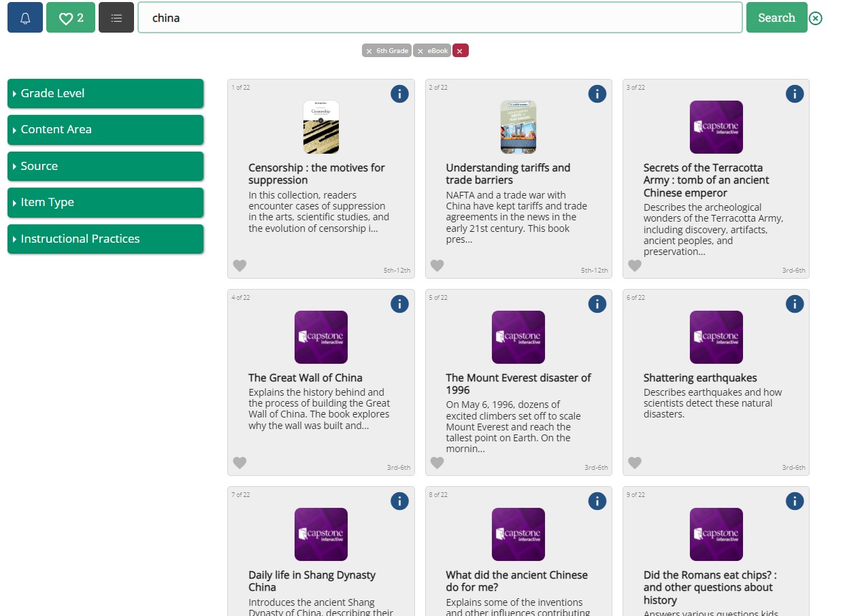Open title 'Understanding tariffs and trade barriers'

click(x=508, y=174)
